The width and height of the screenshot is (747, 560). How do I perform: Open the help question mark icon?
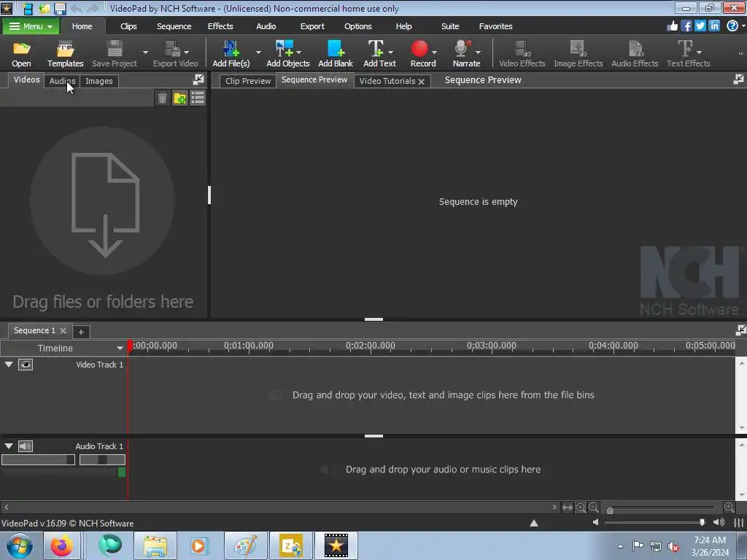pyautogui.click(x=732, y=26)
